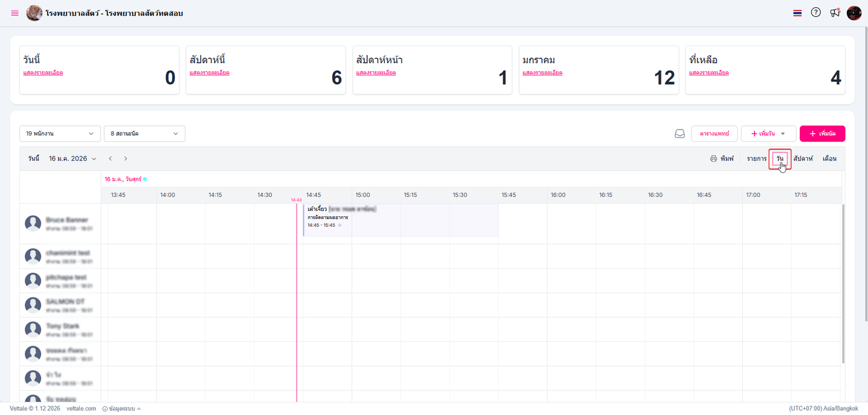Open the user profile avatar menu
The width and height of the screenshot is (868, 415).
(x=854, y=13)
